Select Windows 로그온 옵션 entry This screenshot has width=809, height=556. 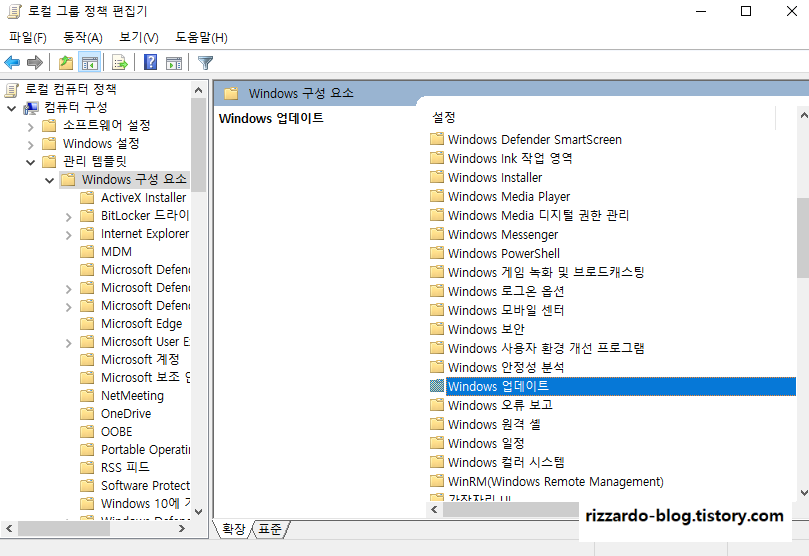[506, 291]
